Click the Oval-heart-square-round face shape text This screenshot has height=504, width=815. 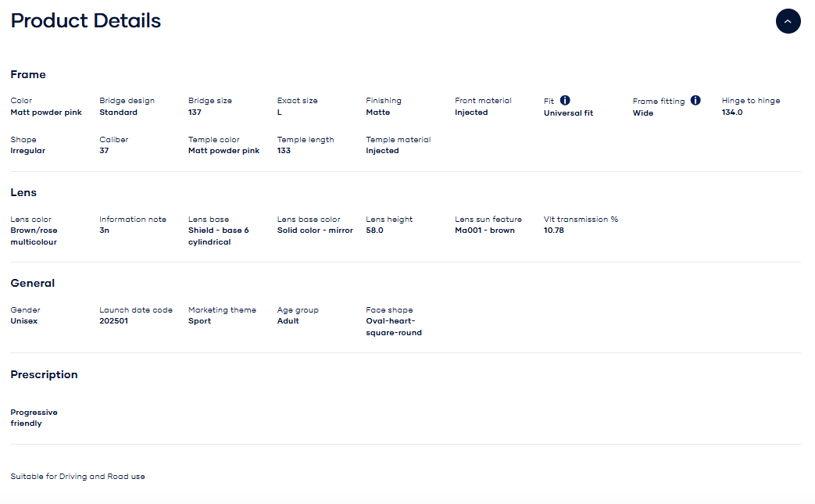(x=393, y=327)
